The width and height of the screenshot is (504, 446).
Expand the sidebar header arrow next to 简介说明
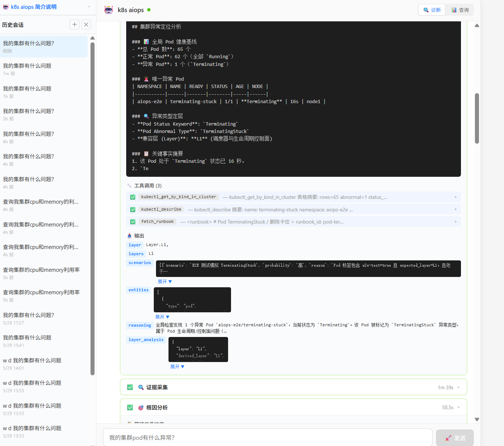click(x=89, y=7)
